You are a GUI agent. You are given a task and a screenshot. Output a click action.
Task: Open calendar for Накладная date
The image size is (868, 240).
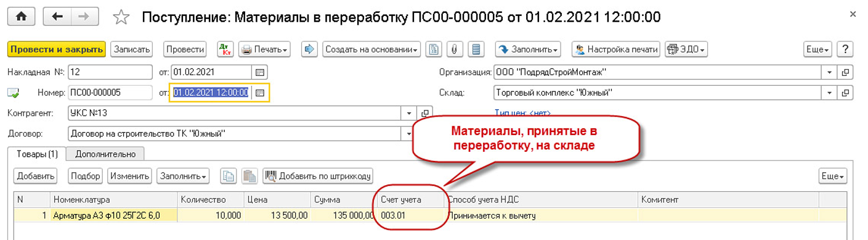[259, 72]
